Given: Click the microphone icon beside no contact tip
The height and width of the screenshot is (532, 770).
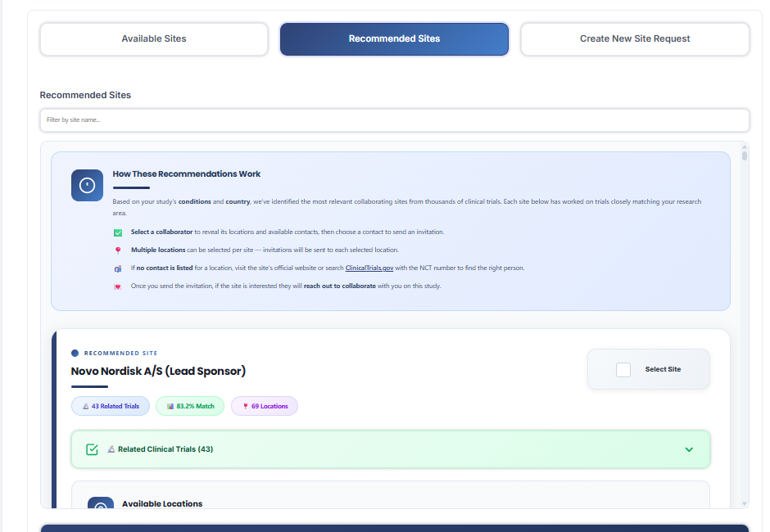Looking at the screenshot, I should point(117,268).
